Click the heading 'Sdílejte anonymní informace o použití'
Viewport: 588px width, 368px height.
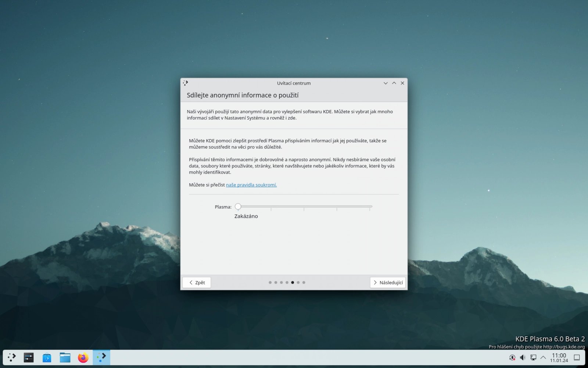click(x=243, y=95)
